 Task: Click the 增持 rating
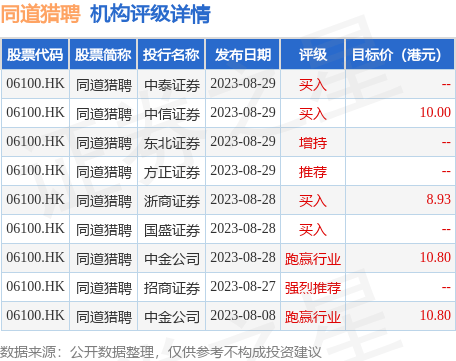[313, 143]
